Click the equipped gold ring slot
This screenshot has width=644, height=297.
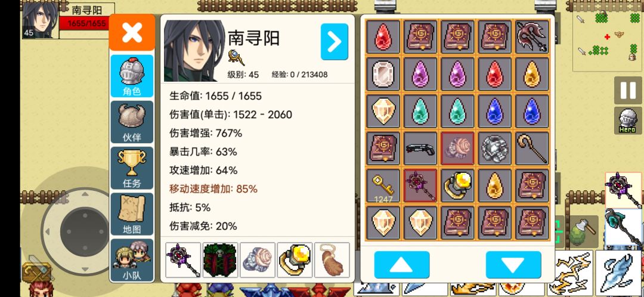pos(295,260)
